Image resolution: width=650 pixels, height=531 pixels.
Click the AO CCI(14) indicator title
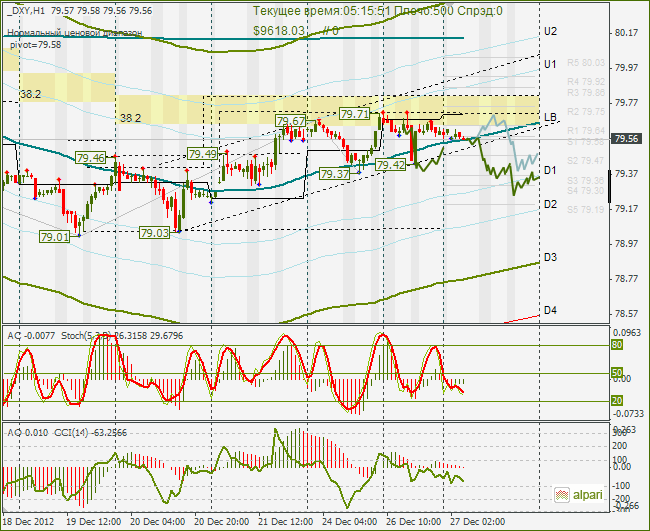tap(67, 432)
